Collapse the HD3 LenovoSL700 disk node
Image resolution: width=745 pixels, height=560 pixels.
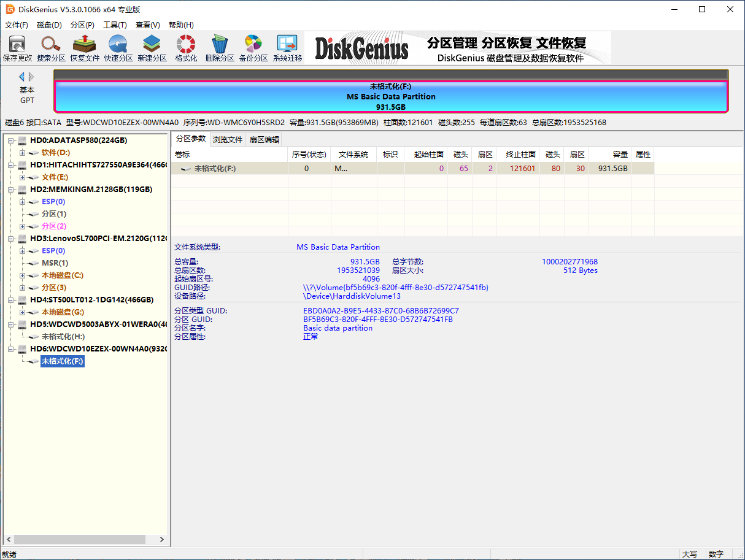pos(11,239)
